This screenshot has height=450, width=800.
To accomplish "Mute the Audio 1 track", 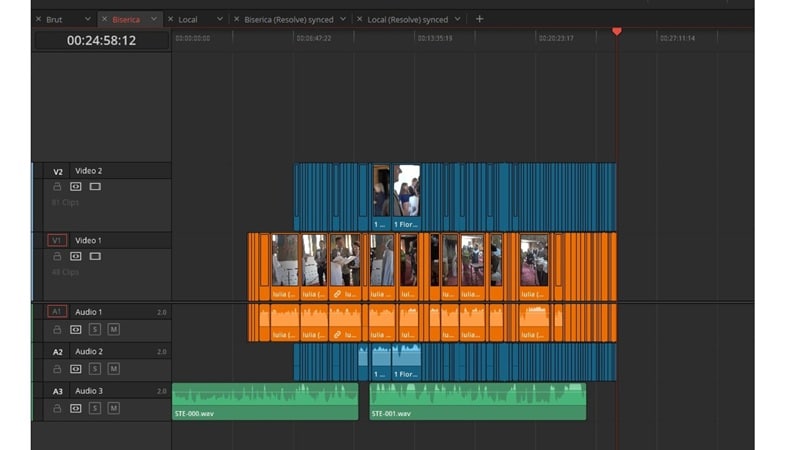I will point(114,330).
